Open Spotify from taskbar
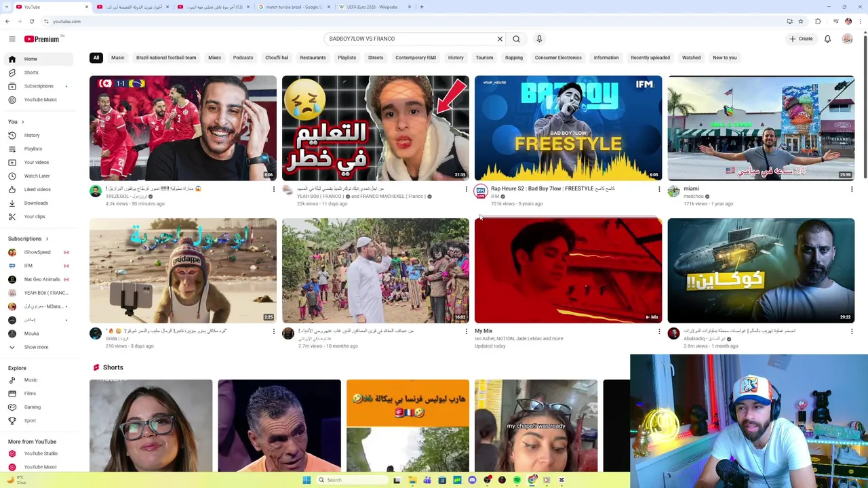 pyautogui.click(x=517, y=480)
